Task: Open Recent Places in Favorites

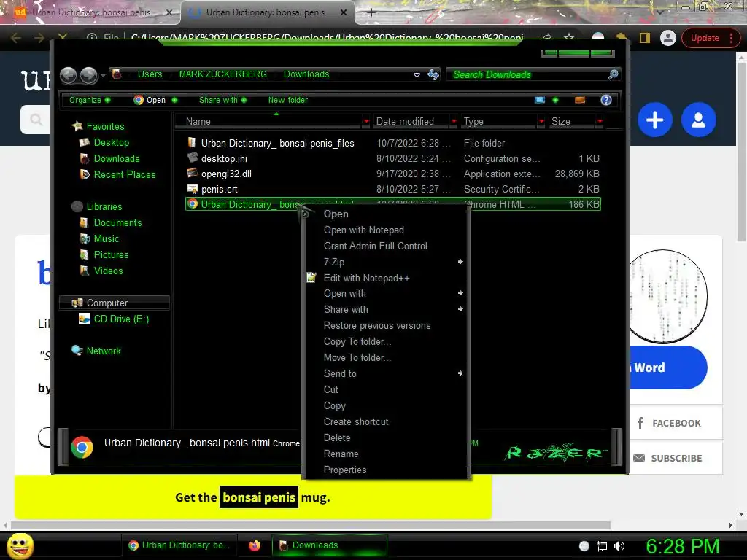Action: 124,175
